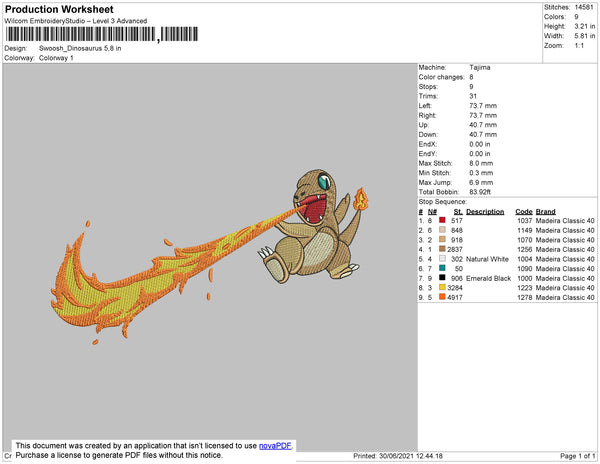Click the Trims value 31
The image size is (600, 464).
[x=473, y=96]
